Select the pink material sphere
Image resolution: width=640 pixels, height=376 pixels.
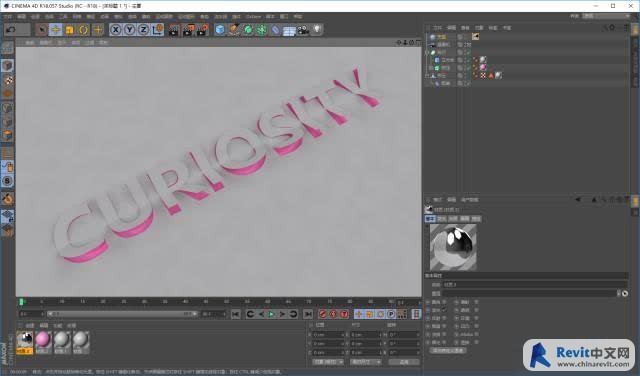[x=43, y=339]
